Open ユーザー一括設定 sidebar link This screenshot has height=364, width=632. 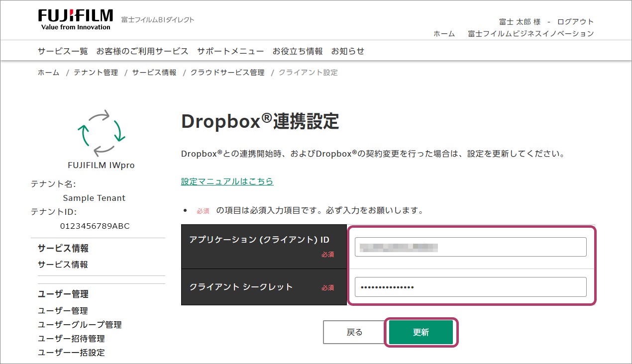(x=71, y=353)
